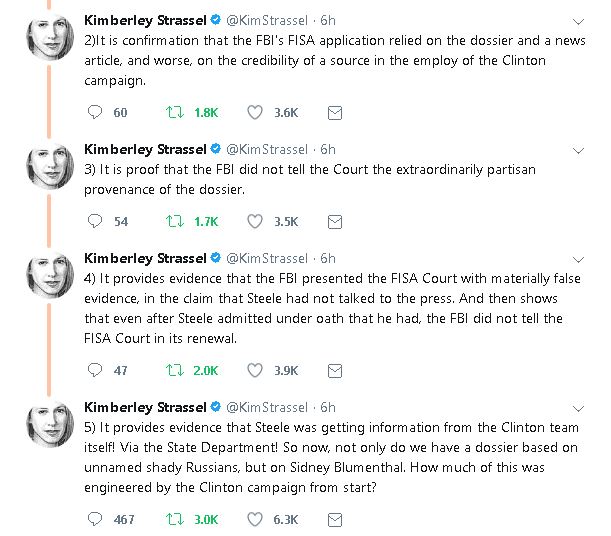Reply to the tweet about FISA application confirmation
Viewport: 611px width, 536px height.
pos(95,112)
